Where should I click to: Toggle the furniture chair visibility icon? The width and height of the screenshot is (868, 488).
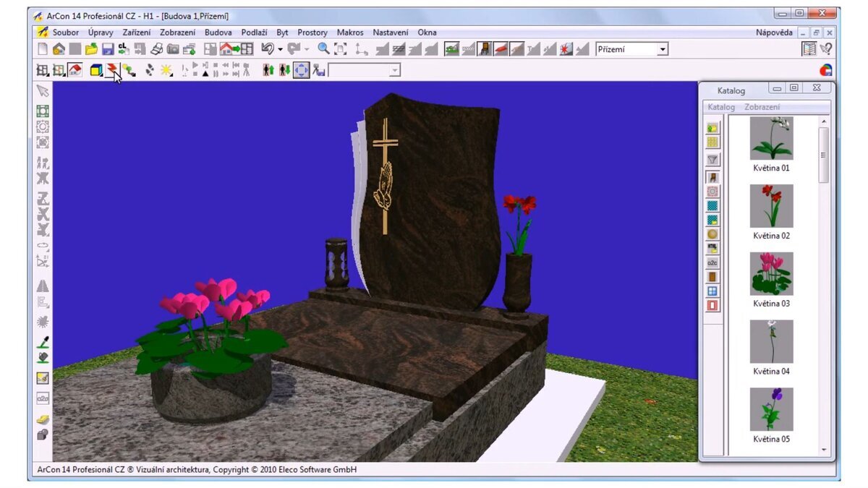[x=485, y=49]
